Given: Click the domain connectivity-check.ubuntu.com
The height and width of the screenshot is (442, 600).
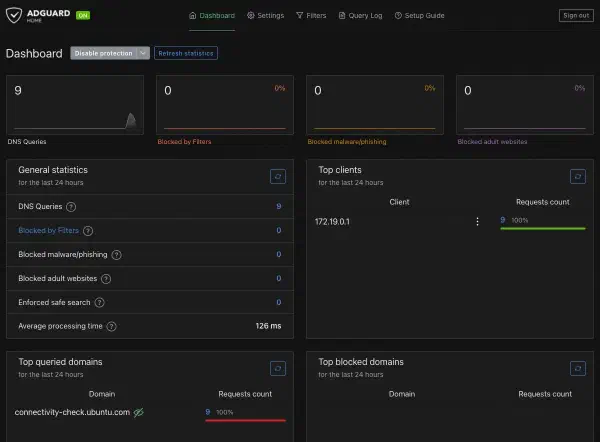Looking at the screenshot, I should coord(72,412).
